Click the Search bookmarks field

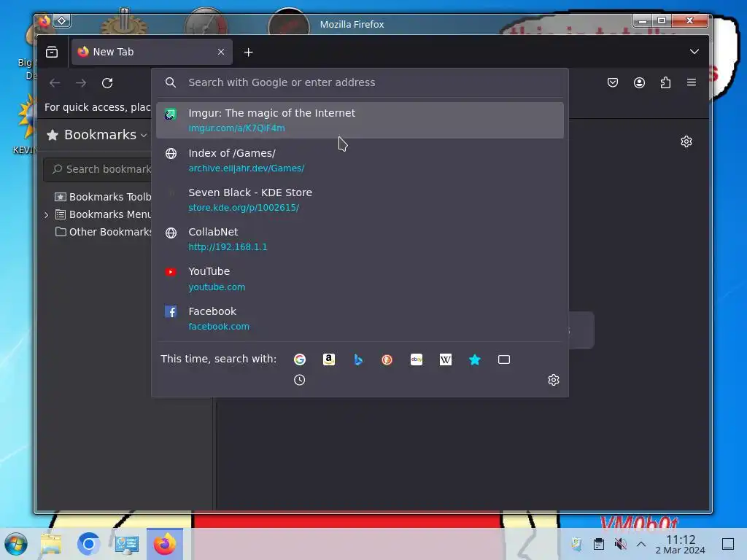[x=98, y=169]
